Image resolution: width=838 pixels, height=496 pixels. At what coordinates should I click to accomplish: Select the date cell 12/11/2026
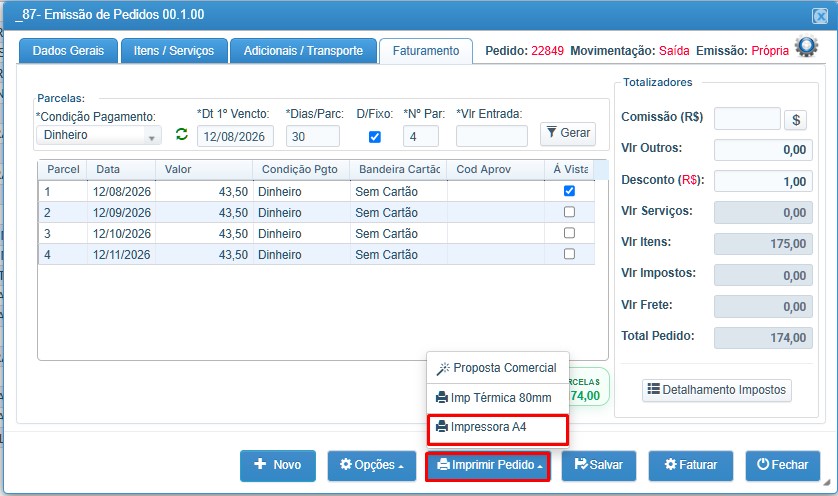click(122, 254)
